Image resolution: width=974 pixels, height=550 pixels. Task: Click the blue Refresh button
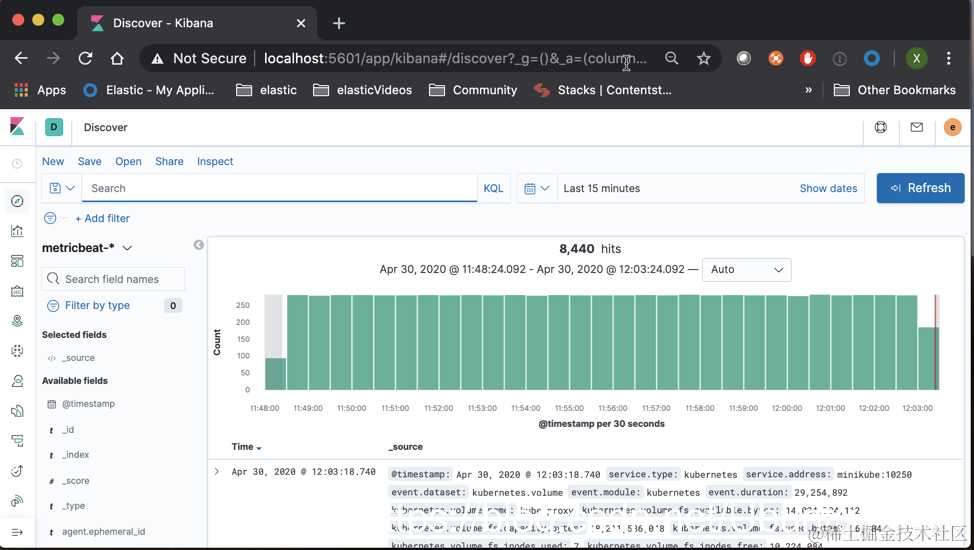click(920, 188)
